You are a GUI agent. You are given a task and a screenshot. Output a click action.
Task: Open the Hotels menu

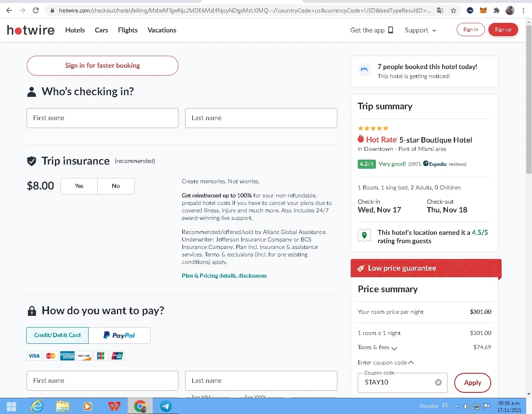(75, 30)
